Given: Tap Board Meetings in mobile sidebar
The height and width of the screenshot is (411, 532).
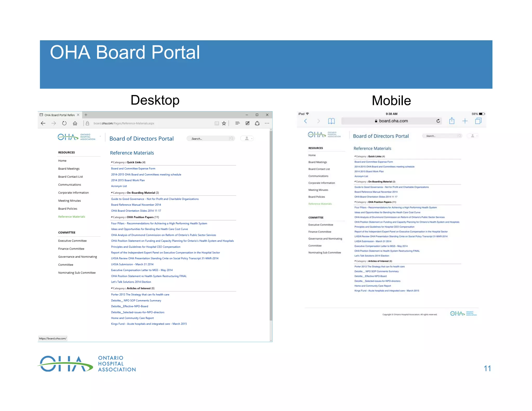Looking at the screenshot, I should click(318, 162).
